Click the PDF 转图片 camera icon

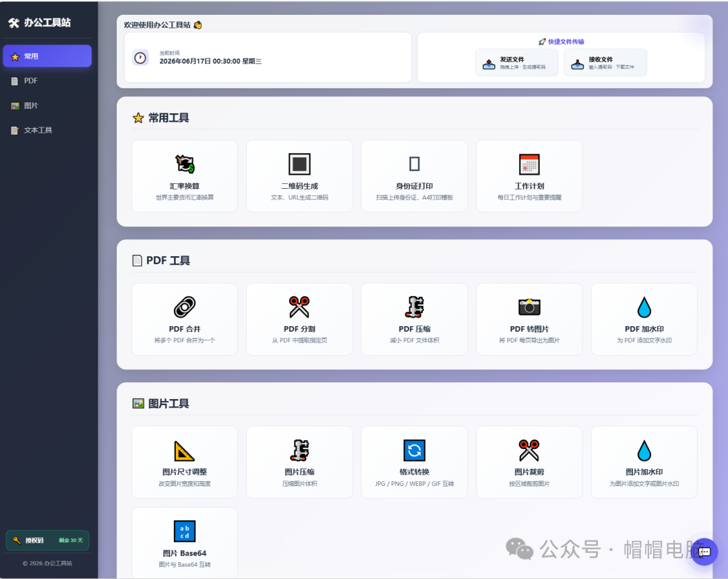529,307
